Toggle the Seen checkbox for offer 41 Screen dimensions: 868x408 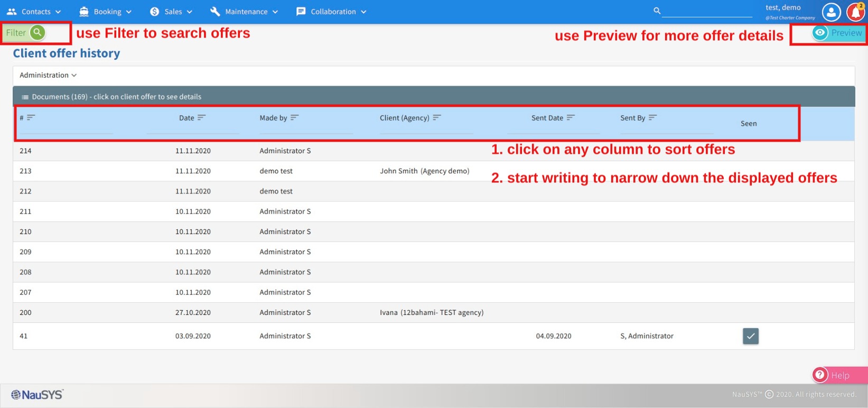[x=750, y=336]
